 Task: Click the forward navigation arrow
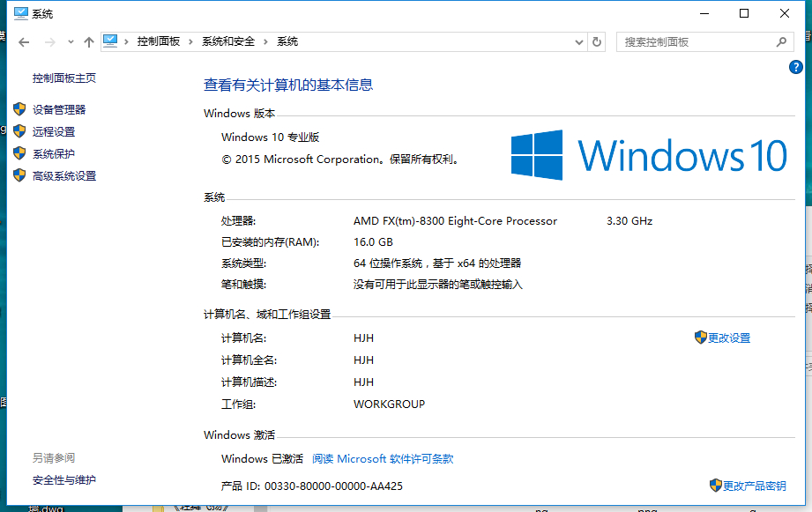[49, 42]
